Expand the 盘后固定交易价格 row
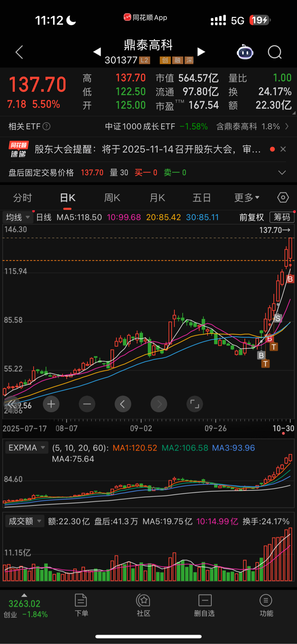 pos(282,173)
